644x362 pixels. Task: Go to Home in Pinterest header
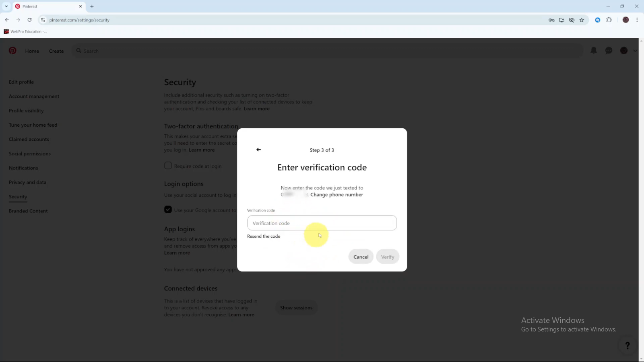pyautogui.click(x=32, y=51)
